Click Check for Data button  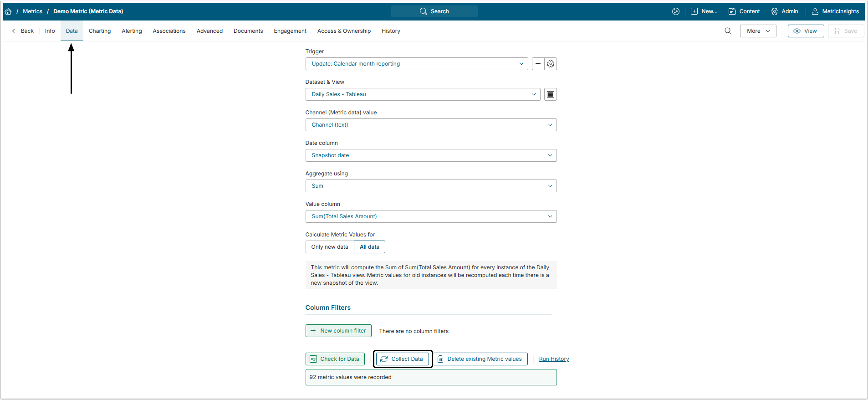335,359
